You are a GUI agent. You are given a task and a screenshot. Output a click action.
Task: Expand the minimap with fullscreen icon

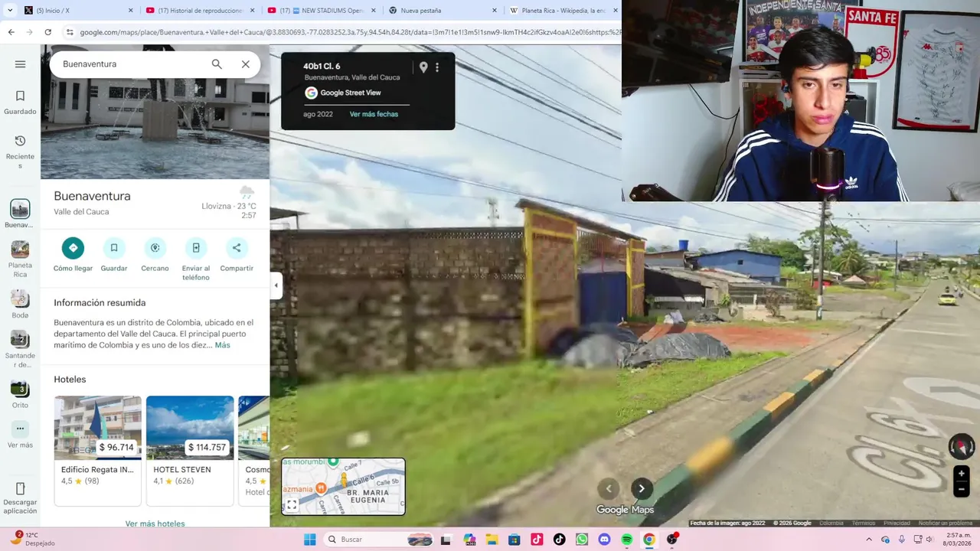[x=292, y=505]
